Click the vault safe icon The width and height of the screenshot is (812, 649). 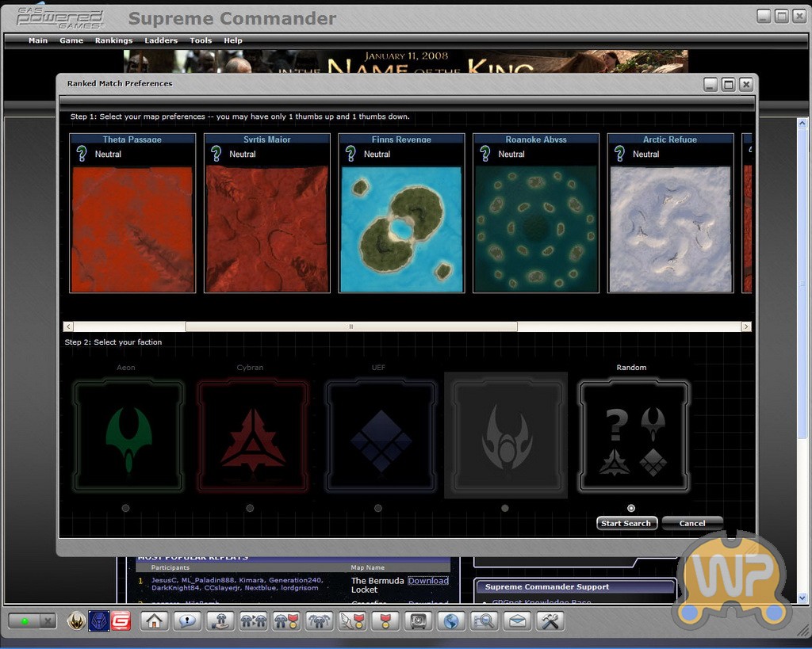coord(418,621)
